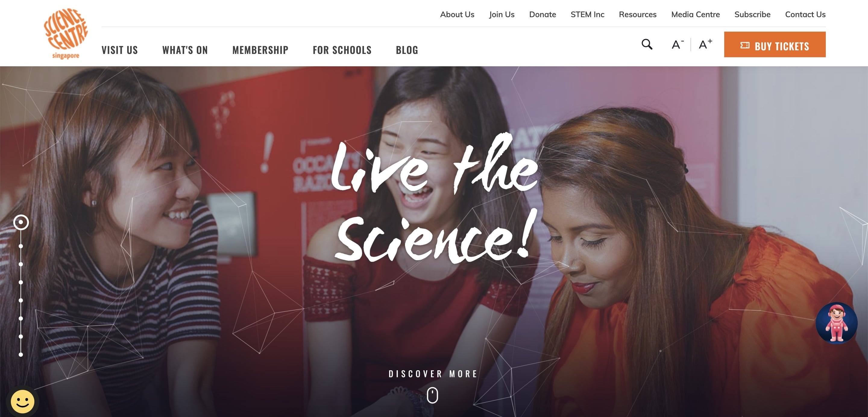Select the last section dot in side navigation
Viewport: 868px width, 417px height.
[21, 355]
